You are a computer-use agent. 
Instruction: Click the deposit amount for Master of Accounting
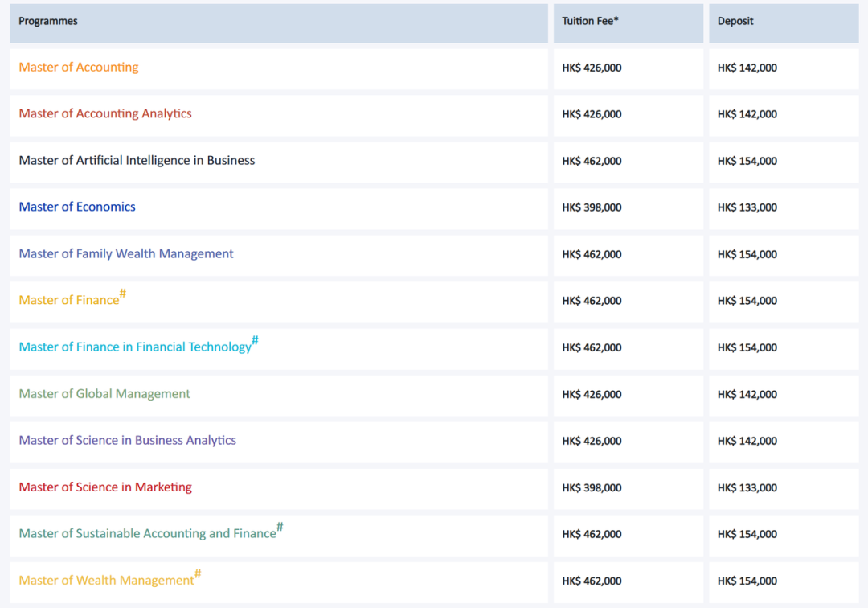click(x=747, y=68)
